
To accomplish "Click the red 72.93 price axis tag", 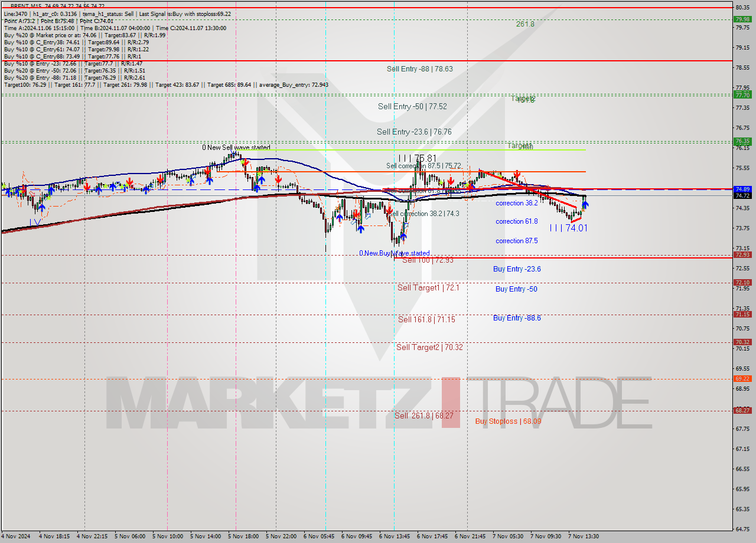I will (x=742, y=254).
